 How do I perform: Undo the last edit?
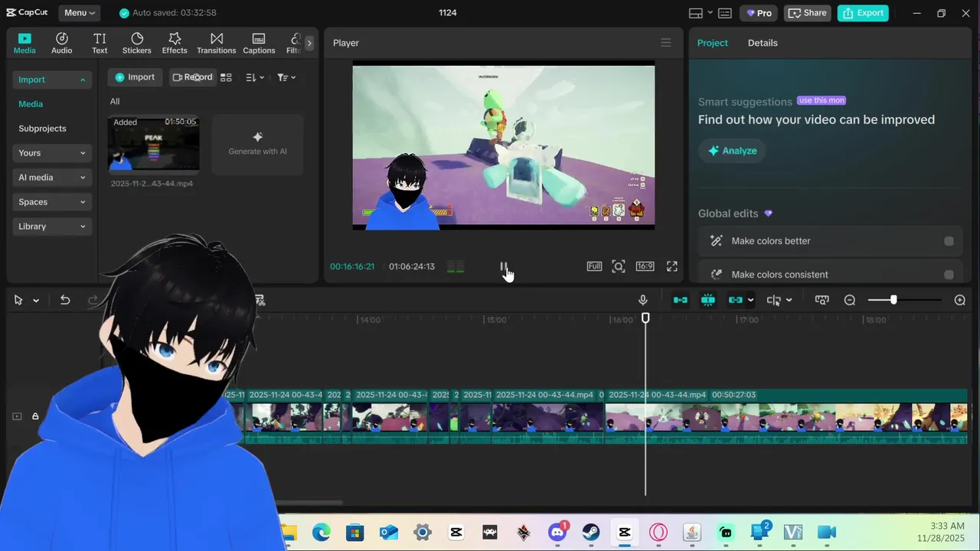click(65, 300)
